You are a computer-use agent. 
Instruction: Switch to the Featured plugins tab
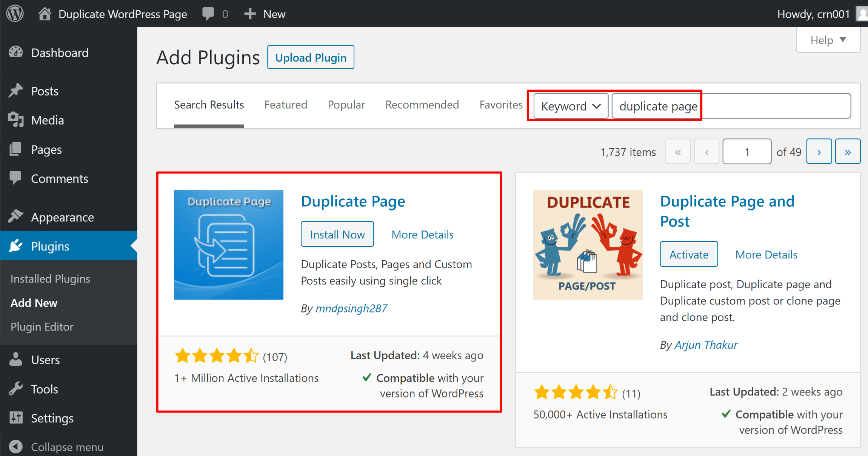click(286, 105)
